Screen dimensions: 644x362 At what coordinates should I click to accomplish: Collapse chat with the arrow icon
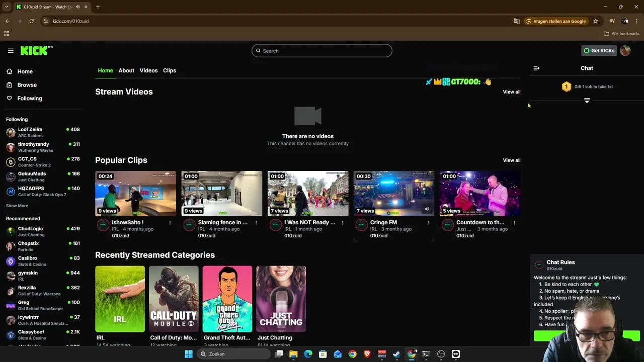(536, 68)
